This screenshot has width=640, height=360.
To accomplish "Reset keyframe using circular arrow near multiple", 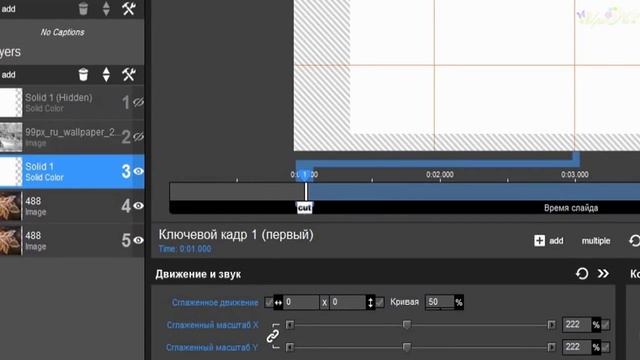I will point(634,241).
